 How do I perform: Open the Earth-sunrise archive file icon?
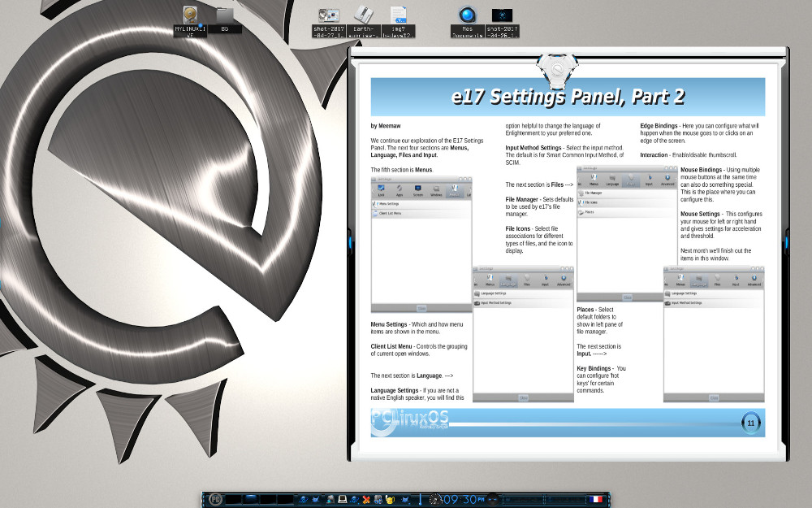click(x=363, y=22)
